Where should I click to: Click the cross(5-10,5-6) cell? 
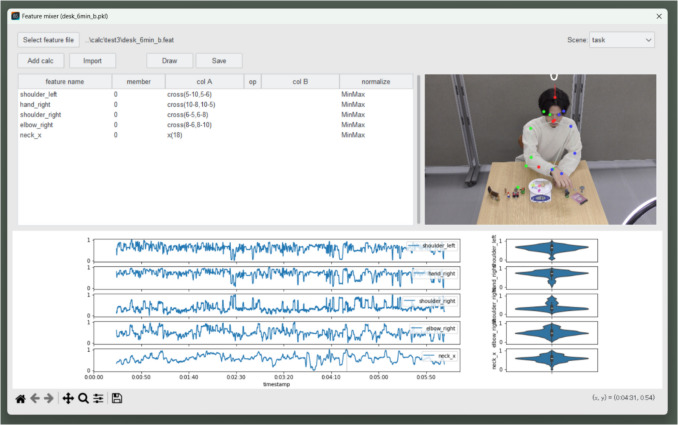[x=189, y=94]
